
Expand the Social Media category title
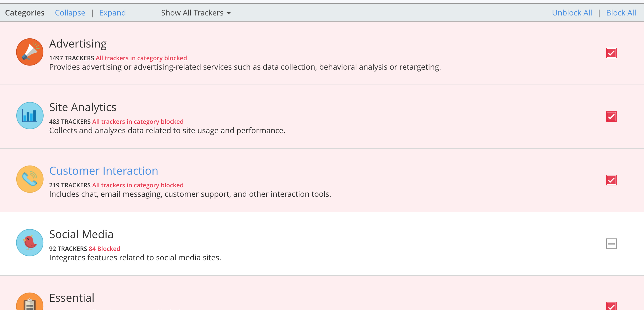(x=81, y=234)
